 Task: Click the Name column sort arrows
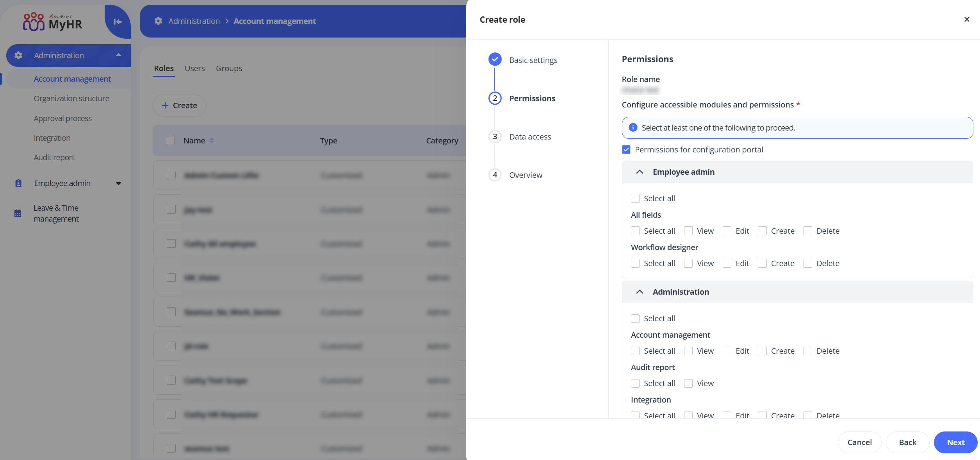[x=212, y=140]
